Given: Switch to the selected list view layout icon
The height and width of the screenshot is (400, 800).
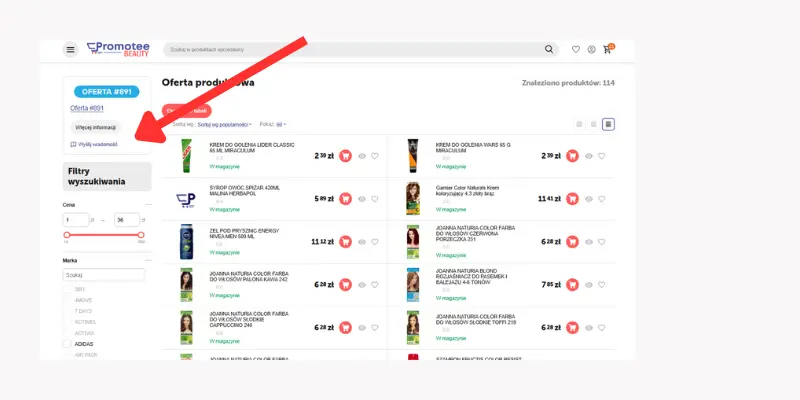Looking at the screenshot, I should point(608,124).
